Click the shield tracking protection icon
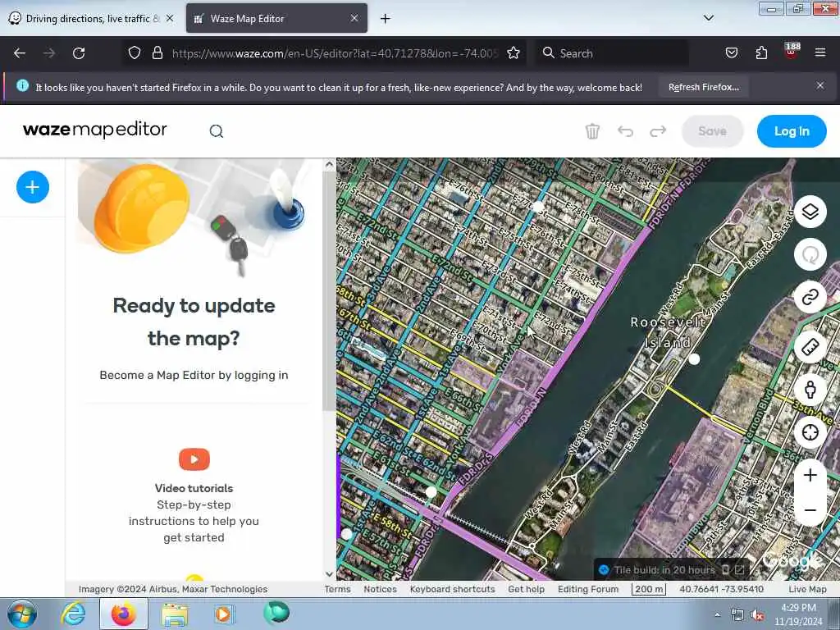 coord(135,53)
